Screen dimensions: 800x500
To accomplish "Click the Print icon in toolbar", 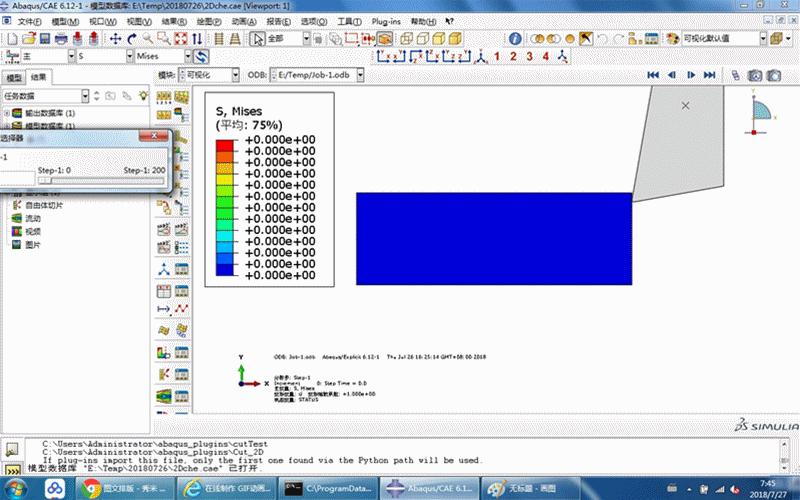I will (x=61, y=38).
